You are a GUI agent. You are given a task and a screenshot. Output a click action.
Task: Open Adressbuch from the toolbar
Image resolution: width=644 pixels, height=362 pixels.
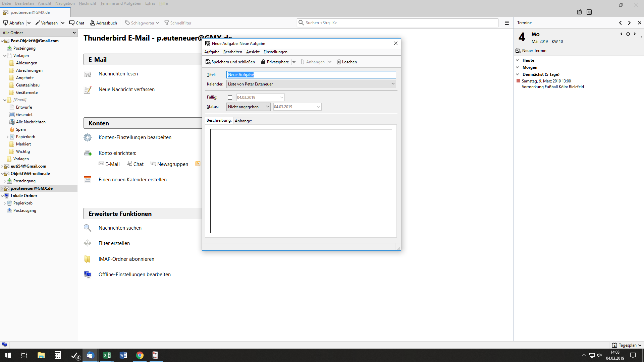[103, 23]
